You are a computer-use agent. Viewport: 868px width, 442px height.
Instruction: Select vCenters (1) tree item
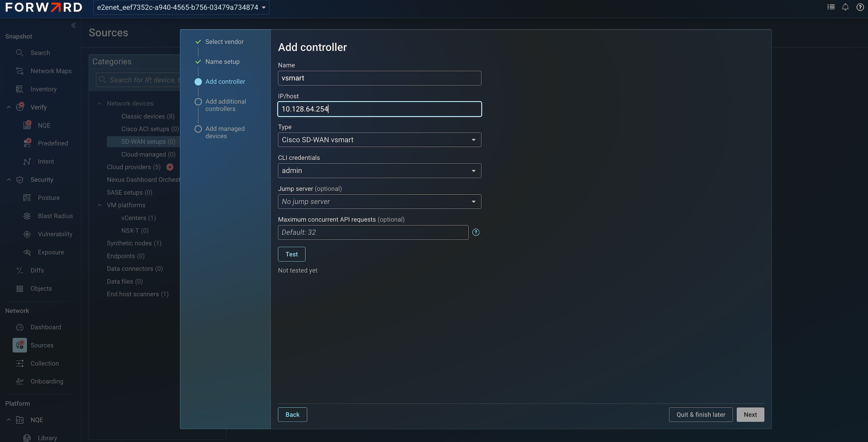pyautogui.click(x=138, y=218)
